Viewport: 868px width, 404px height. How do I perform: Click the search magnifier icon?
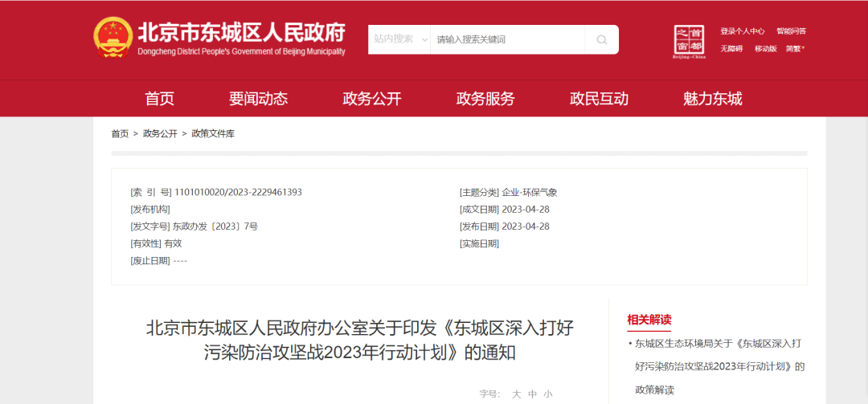click(x=601, y=39)
